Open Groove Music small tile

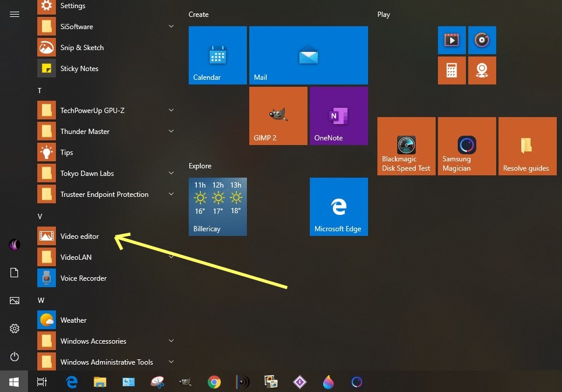[x=482, y=40]
